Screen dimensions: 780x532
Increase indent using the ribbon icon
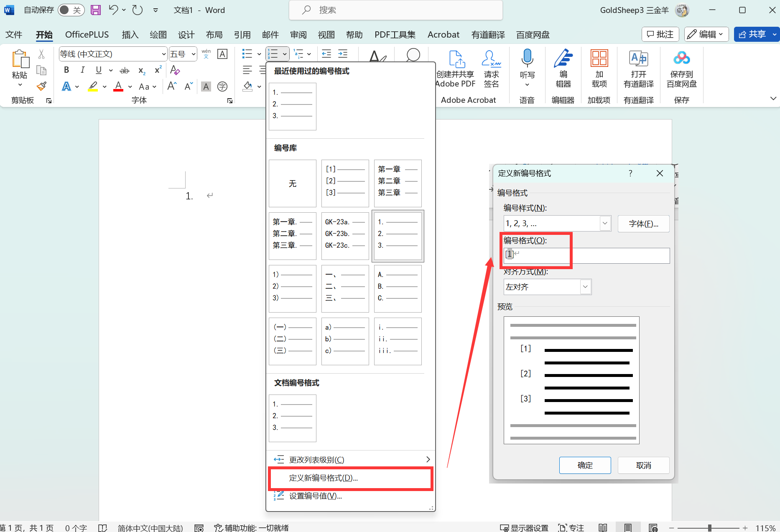[343, 54]
